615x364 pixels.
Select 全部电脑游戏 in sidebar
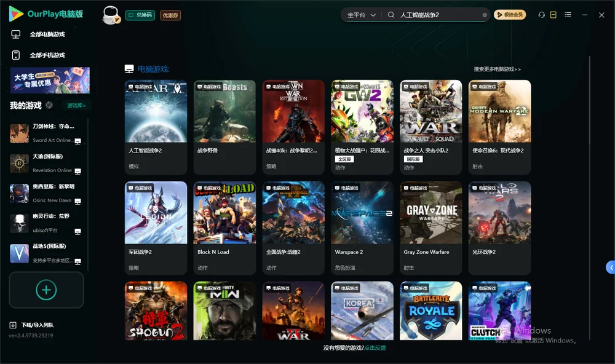pyautogui.click(x=47, y=34)
